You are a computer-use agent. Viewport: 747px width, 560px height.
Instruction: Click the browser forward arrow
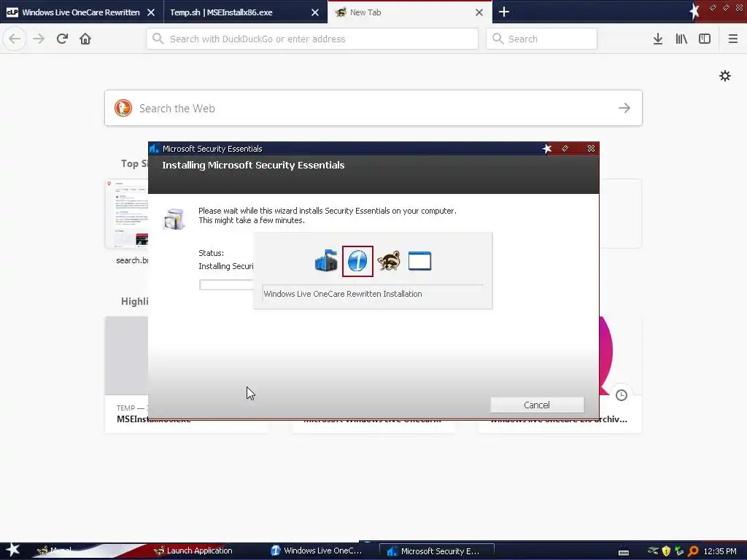click(39, 39)
